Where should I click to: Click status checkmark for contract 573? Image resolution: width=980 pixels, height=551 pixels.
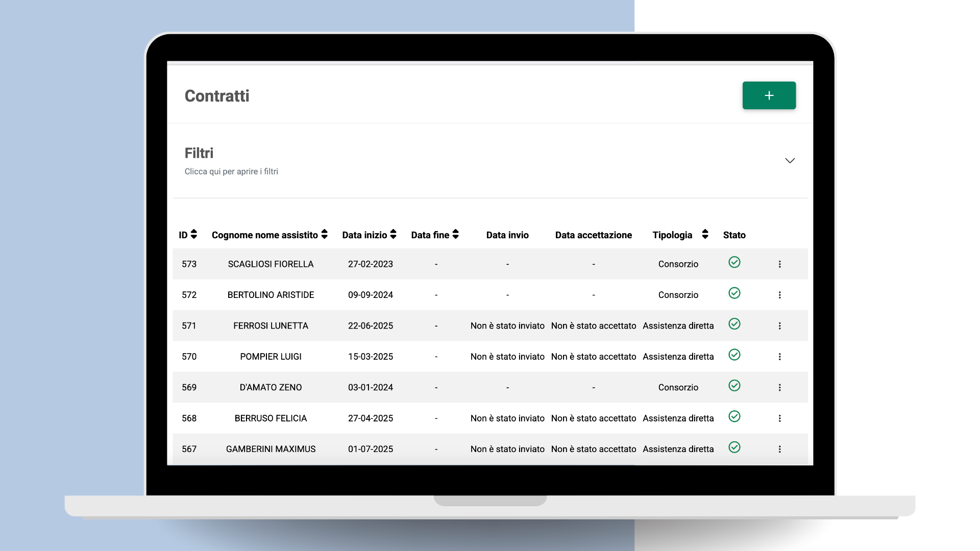point(734,262)
